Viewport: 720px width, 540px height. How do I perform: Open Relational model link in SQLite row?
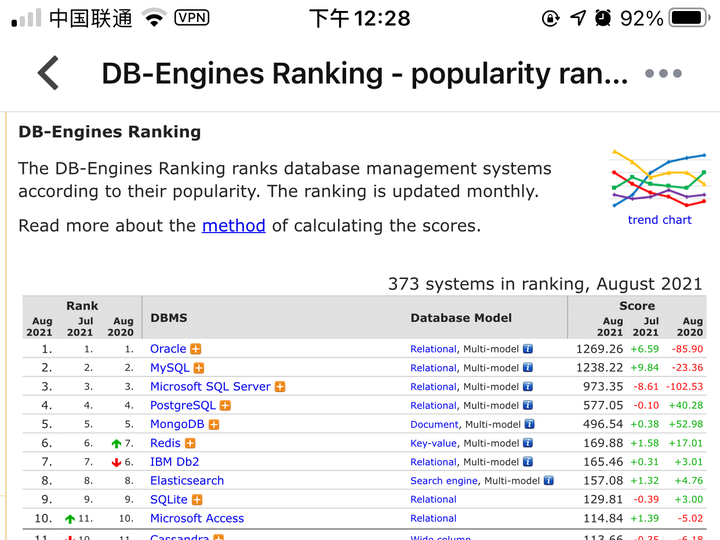(x=433, y=500)
